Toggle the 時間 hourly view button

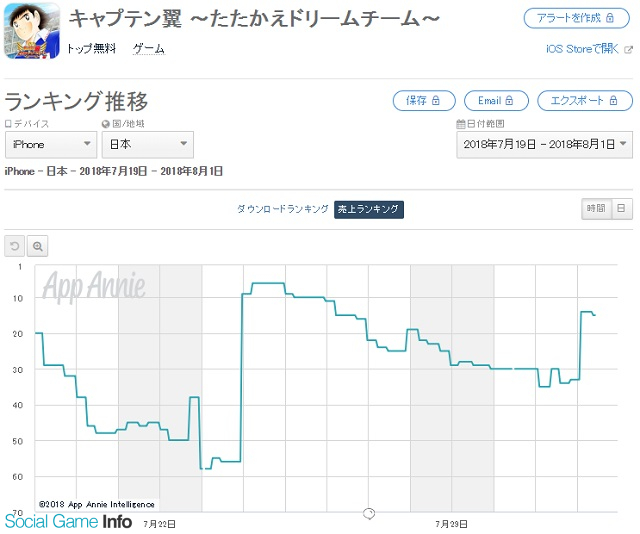tap(596, 208)
